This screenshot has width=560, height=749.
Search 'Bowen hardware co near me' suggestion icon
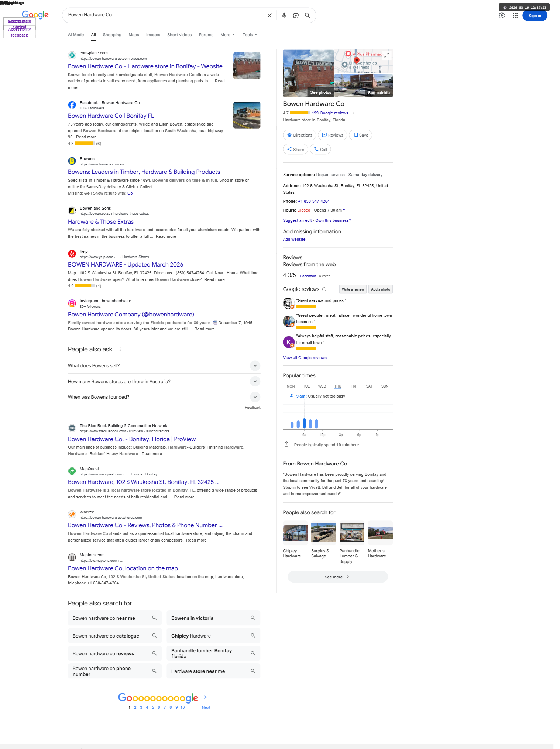(x=154, y=618)
